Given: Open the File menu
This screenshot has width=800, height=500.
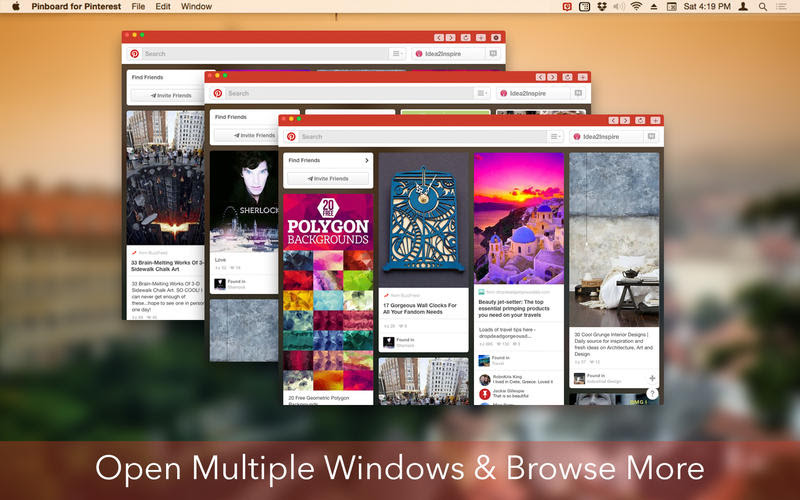Looking at the screenshot, I should 138,7.
